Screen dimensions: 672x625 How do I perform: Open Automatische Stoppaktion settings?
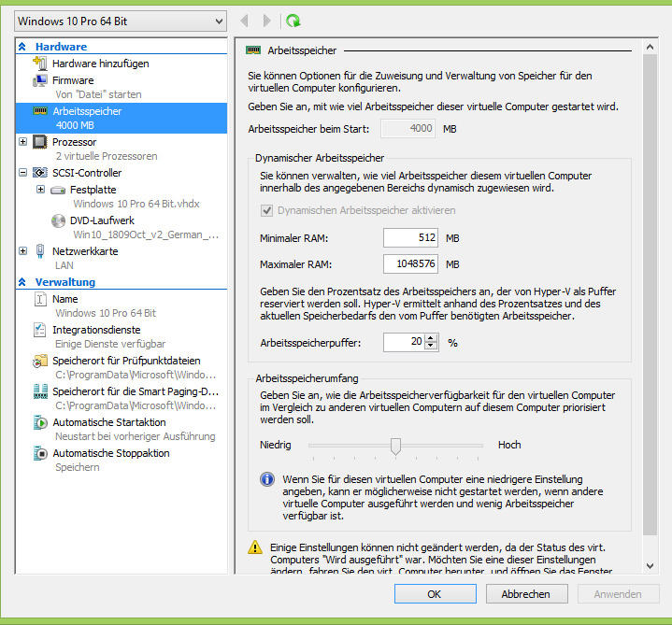(111, 453)
